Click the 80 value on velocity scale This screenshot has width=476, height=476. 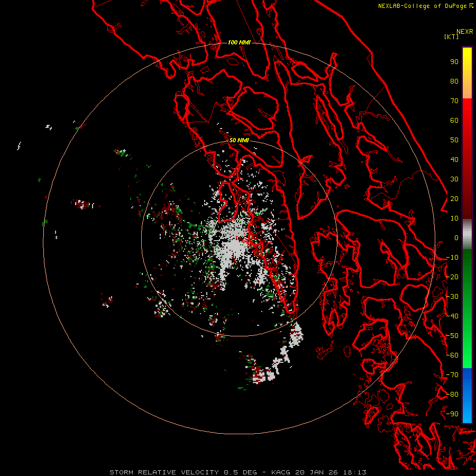pos(454,81)
